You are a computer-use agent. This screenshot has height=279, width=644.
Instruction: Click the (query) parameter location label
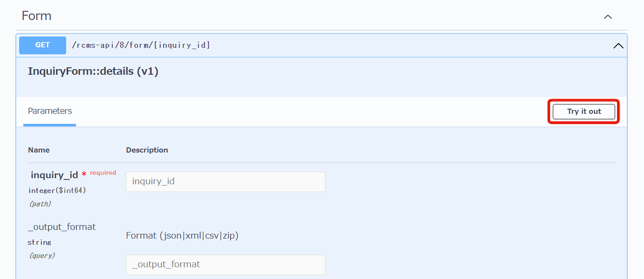(x=42, y=255)
